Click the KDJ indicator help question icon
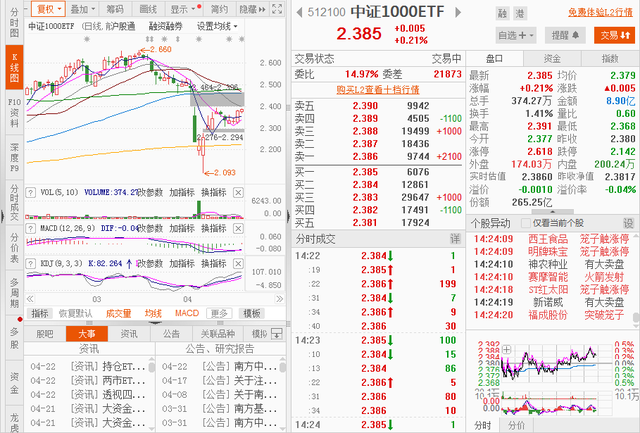Viewport: 640px width, 433px height. 31,264
